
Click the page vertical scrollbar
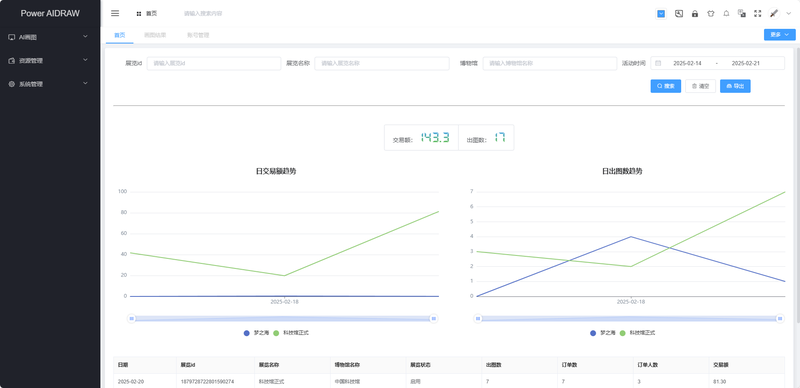(797, 184)
